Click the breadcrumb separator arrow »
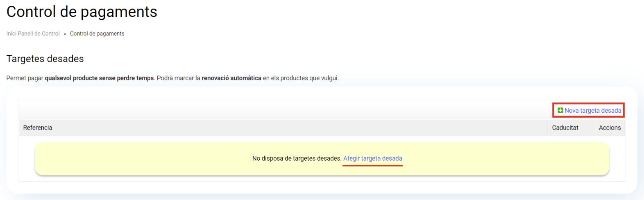The width and height of the screenshot is (644, 200). [x=65, y=34]
